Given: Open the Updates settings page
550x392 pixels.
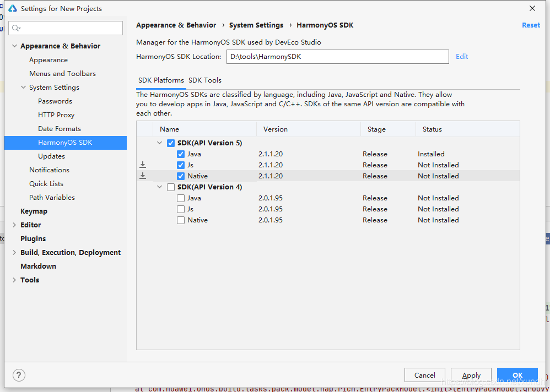Looking at the screenshot, I should 52,156.
